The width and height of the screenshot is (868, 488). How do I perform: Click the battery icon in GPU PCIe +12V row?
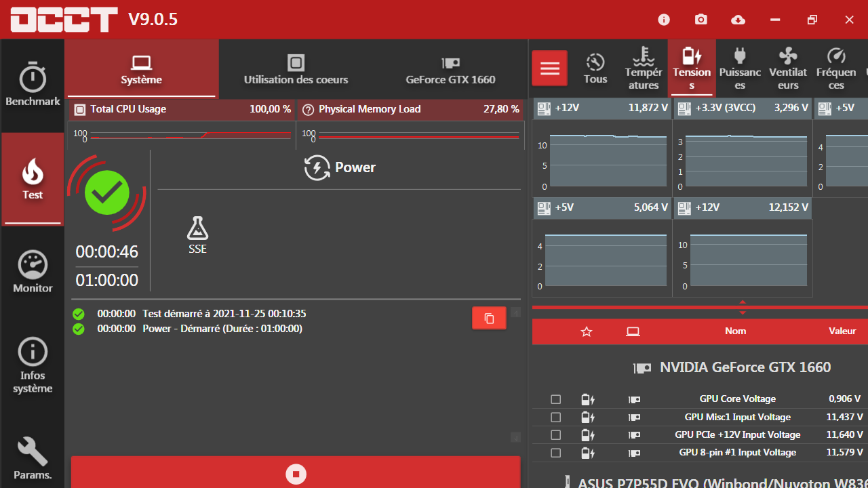click(588, 434)
